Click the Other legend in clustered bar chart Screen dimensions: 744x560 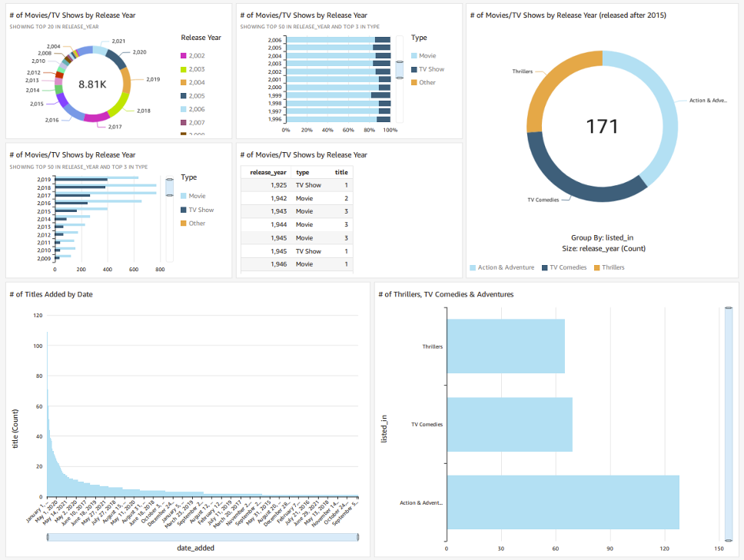point(193,224)
